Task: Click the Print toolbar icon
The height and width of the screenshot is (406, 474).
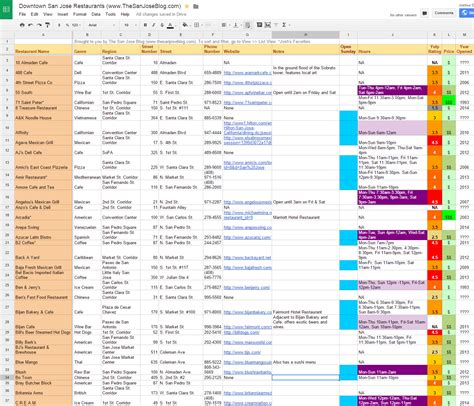Action: pyautogui.click(x=22, y=25)
